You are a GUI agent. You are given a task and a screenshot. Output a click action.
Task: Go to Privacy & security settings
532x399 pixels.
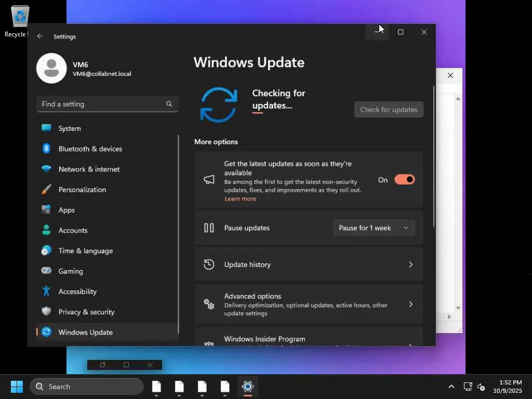pos(107,312)
